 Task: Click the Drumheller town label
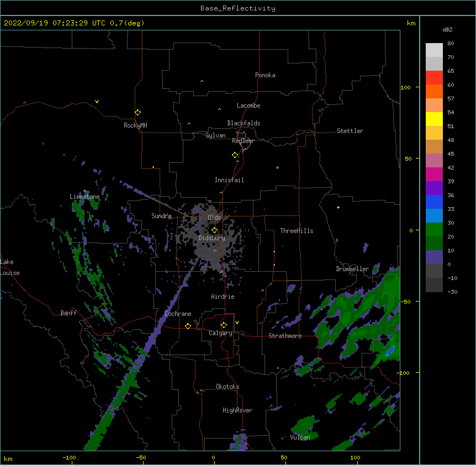(352, 269)
